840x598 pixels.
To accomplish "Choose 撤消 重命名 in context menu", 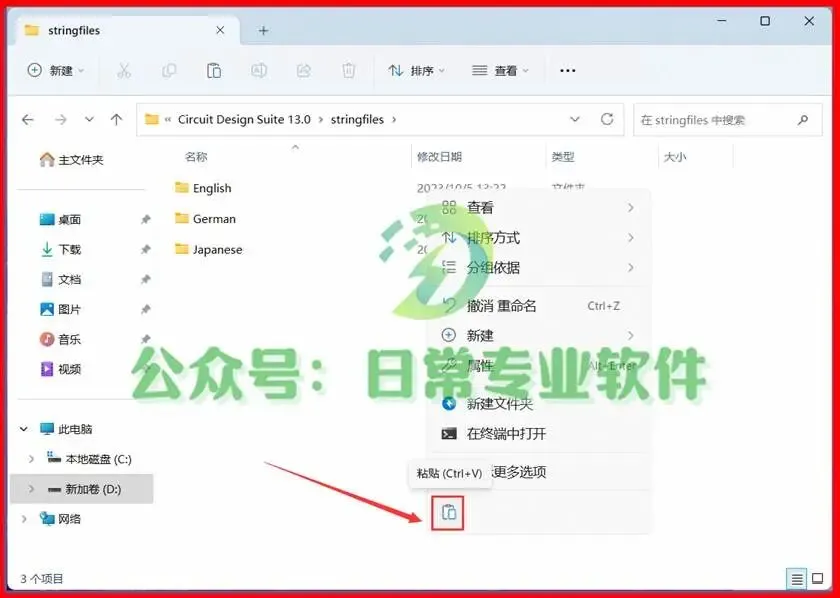I will point(538,306).
